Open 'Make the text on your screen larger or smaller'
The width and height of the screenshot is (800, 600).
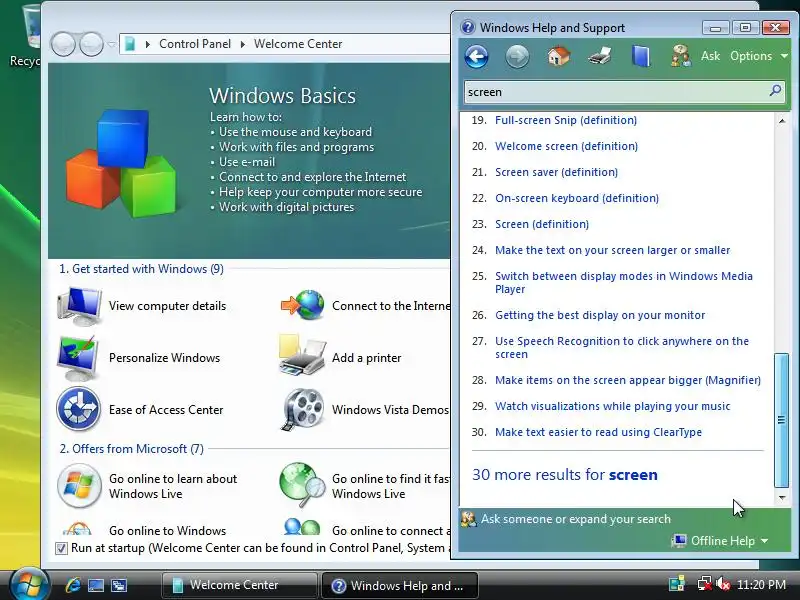(x=612, y=251)
